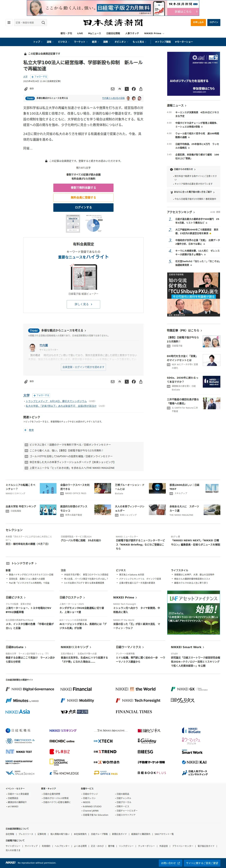Click the ログイン button in header
226x868 pixels.
pos(214,22)
